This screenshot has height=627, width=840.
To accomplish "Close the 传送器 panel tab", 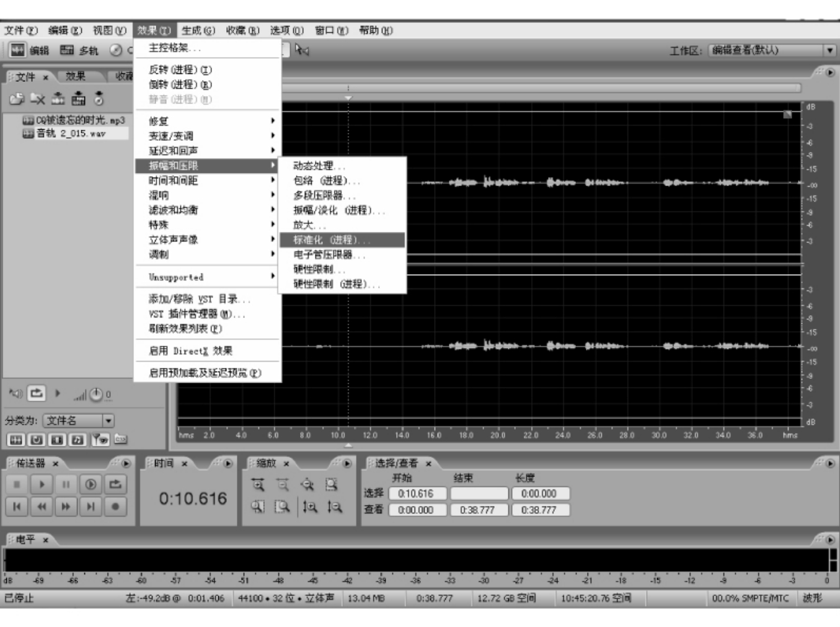I will [x=55, y=463].
